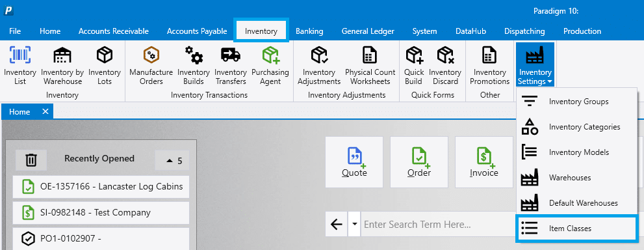Collapse the Recently Opened count toggle
This screenshot has height=250, width=644.
click(x=172, y=160)
